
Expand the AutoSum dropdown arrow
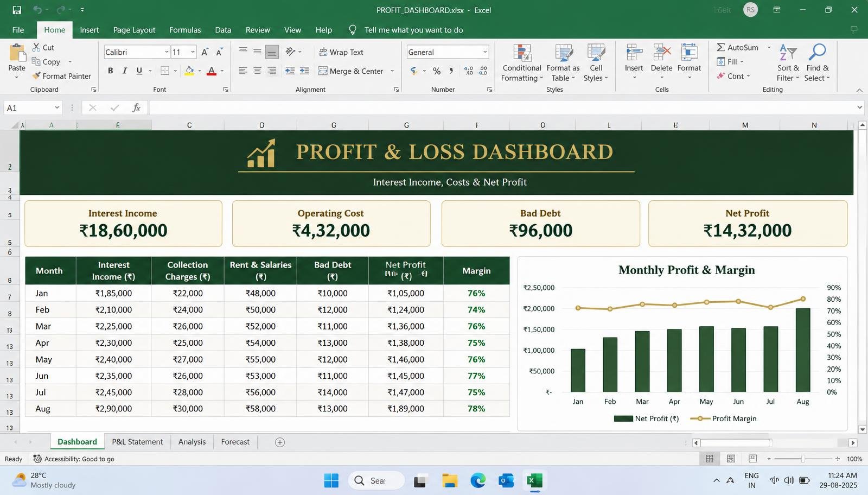click(x=769, y=47)
